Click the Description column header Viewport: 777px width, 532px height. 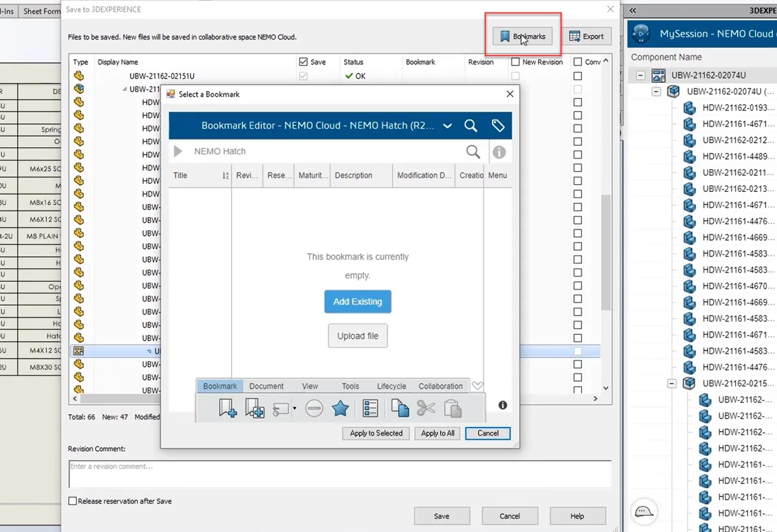pos(361,176)
